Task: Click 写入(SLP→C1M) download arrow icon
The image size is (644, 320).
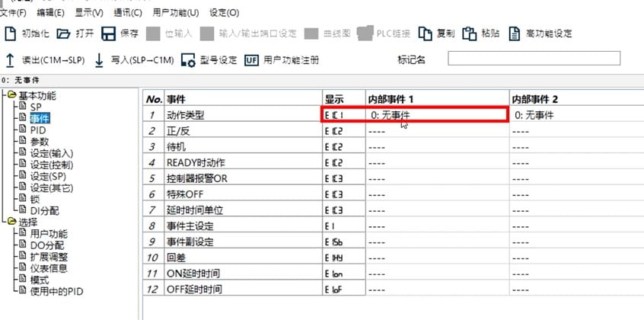Action: click(x=99, y=59)
